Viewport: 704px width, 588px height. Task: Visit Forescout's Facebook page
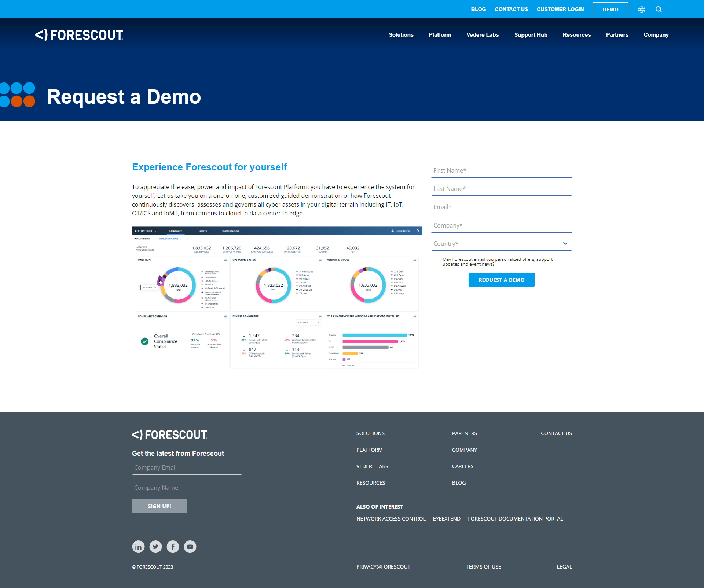pyautogui.click(x=173, y=547)
